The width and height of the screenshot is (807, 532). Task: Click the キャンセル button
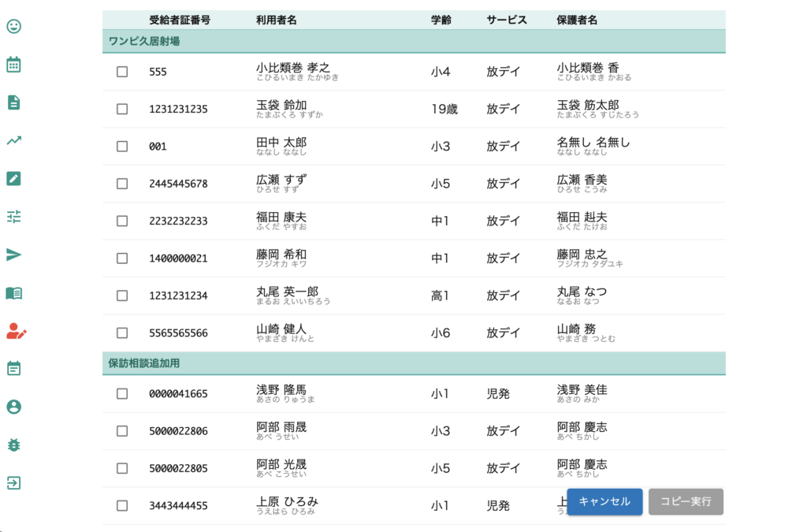click(x=604, y=502)
